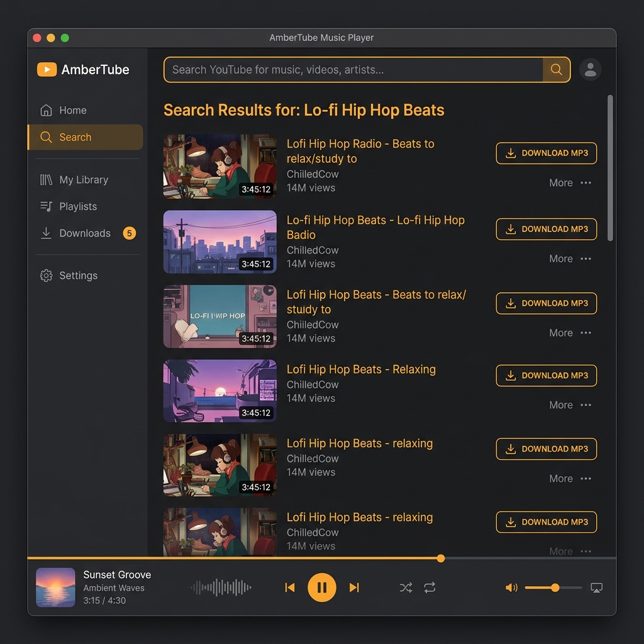Open More options for Lo-fi Hip Hop Badio

point(570,258)
